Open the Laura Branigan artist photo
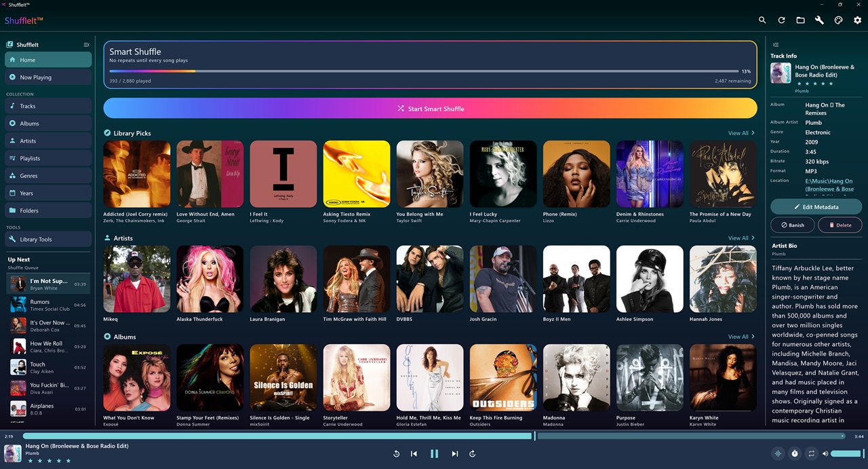Viewport: 868px width, 469px height. tap(283, 279)
